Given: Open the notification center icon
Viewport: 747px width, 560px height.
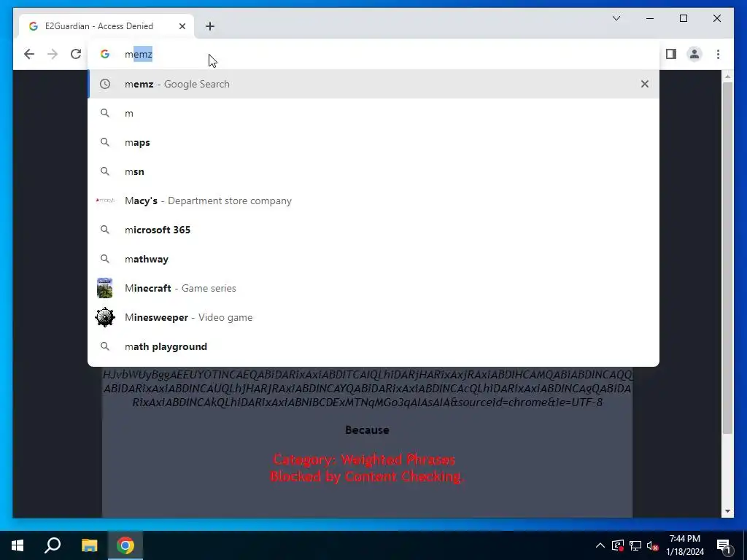Looking at the screenshot, I should point(724,545).
